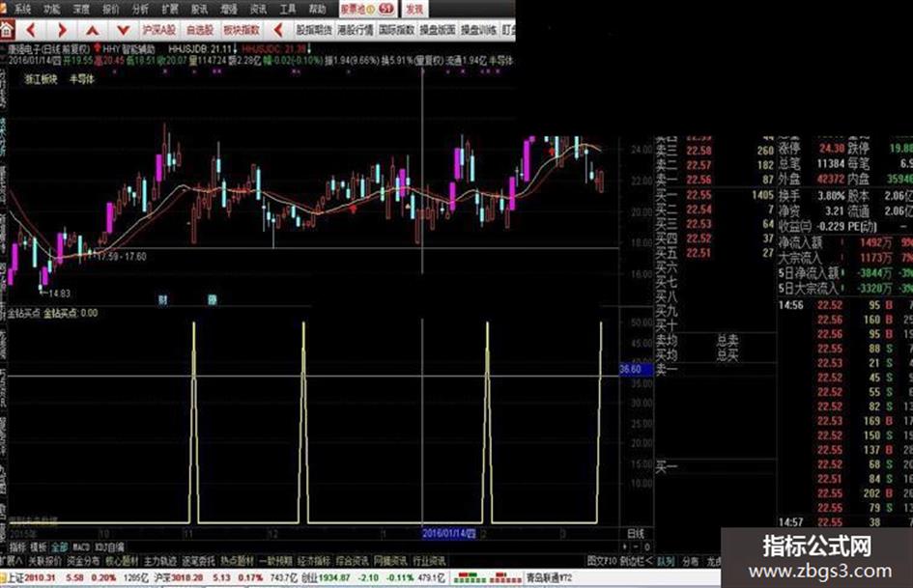Select the 全部 tab below chart

[x=59, y=546]
